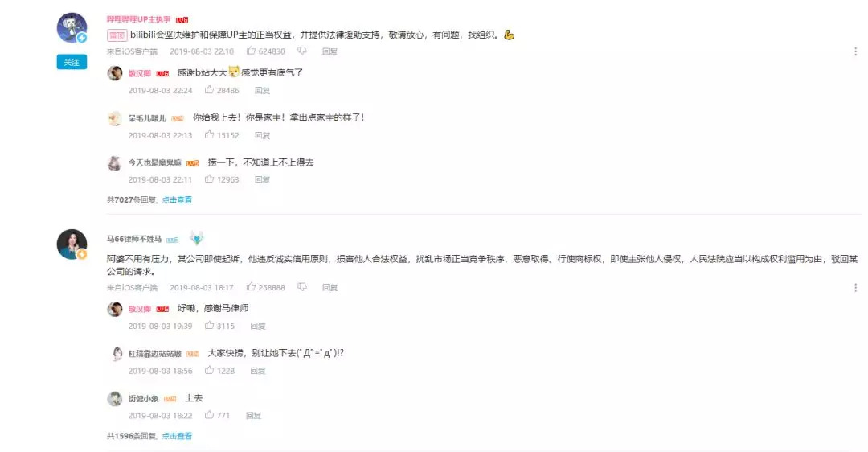Dislike the lawyer's comment posted 18:17
Image resolution: width=868 pixels, height=452 pixels.
coord(301,287)
